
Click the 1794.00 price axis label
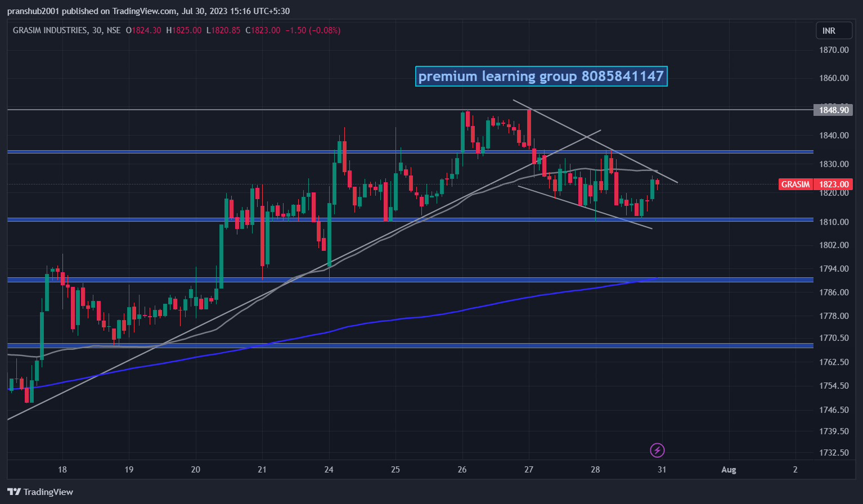[x=834, y=268]
